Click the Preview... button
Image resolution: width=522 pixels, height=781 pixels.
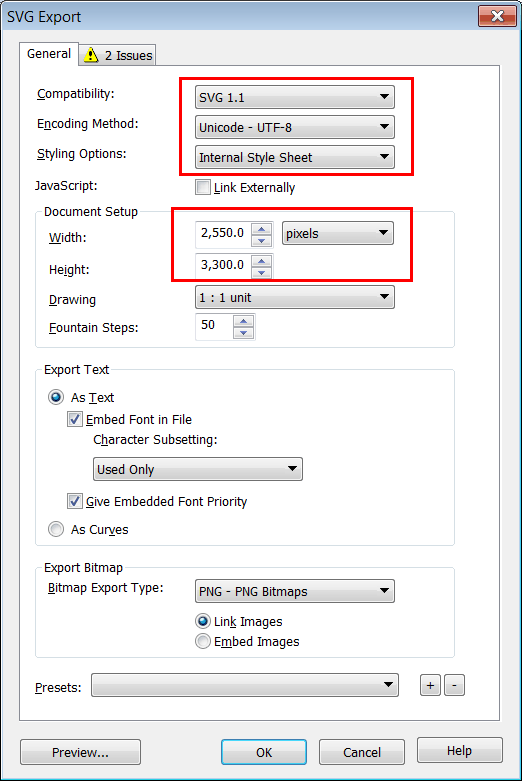80,752
